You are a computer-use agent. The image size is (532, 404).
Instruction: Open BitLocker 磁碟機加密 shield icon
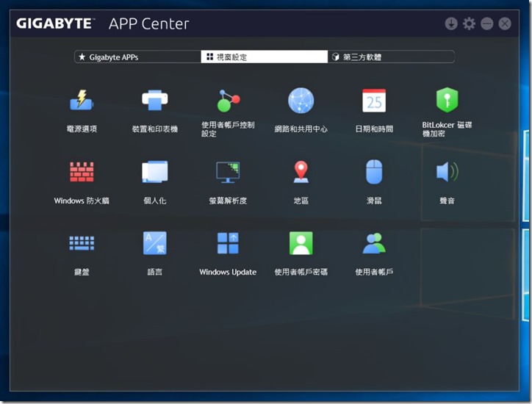[x=447, y=100]
